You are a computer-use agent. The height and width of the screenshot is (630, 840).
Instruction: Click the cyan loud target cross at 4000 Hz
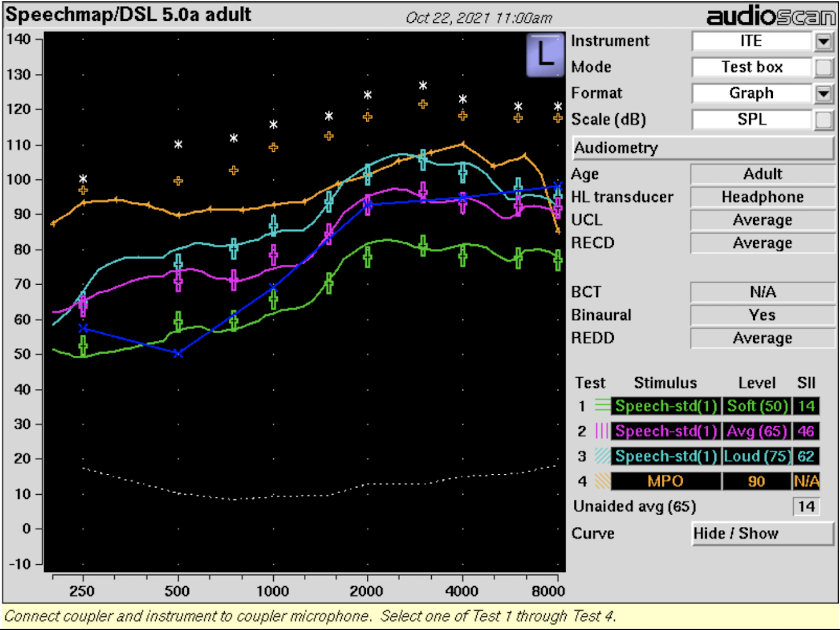click(x=462, y=173)
